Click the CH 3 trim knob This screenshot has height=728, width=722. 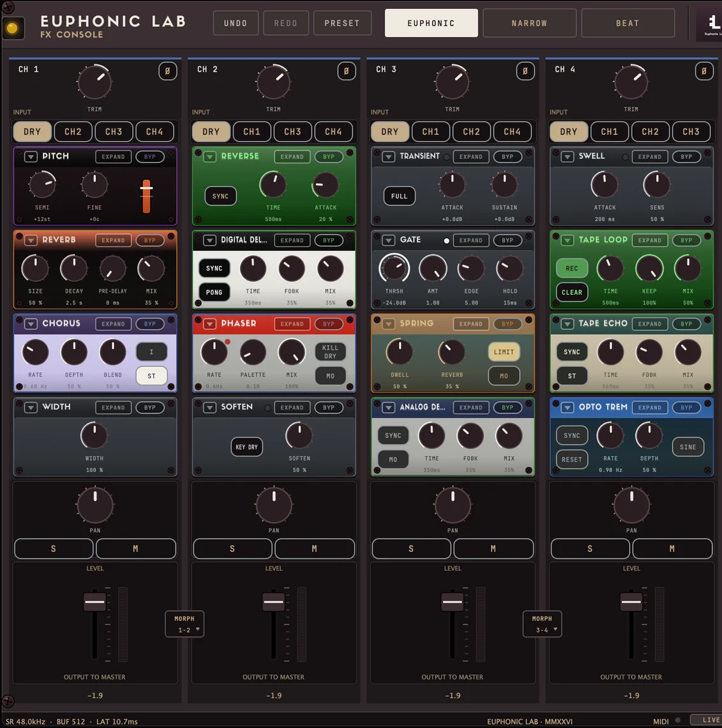click(453, 82)
